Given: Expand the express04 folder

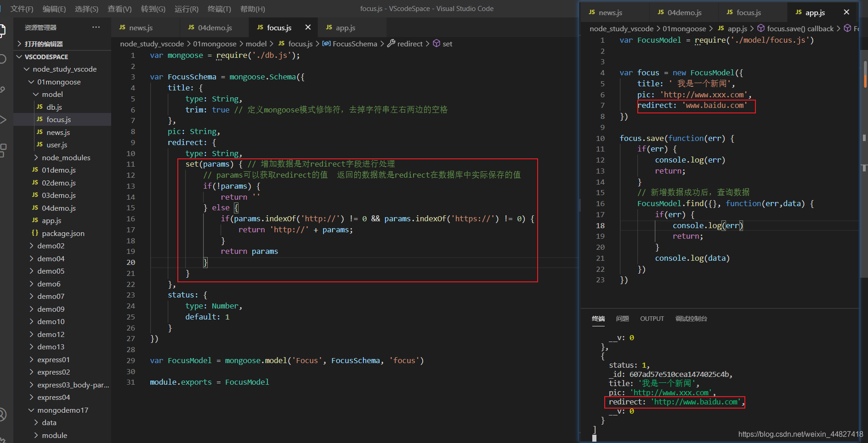Looking at the screenshot, I should [x=62, y=397].
